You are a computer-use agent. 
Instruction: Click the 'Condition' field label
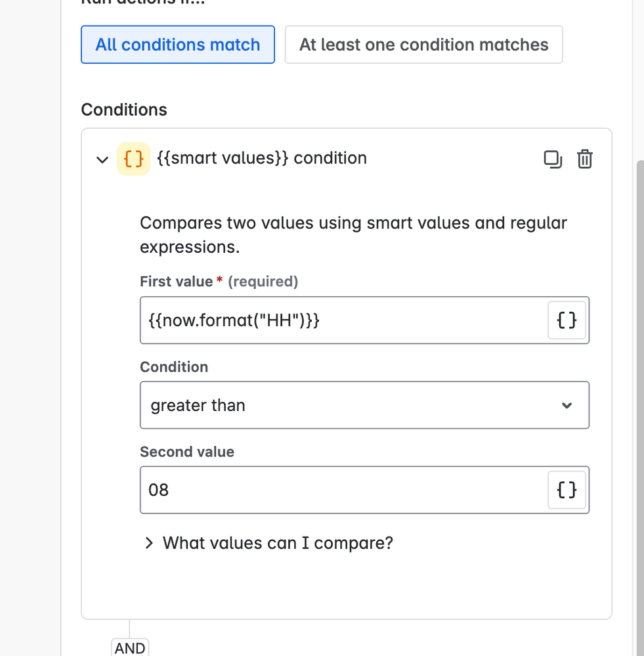pos(174,367)
